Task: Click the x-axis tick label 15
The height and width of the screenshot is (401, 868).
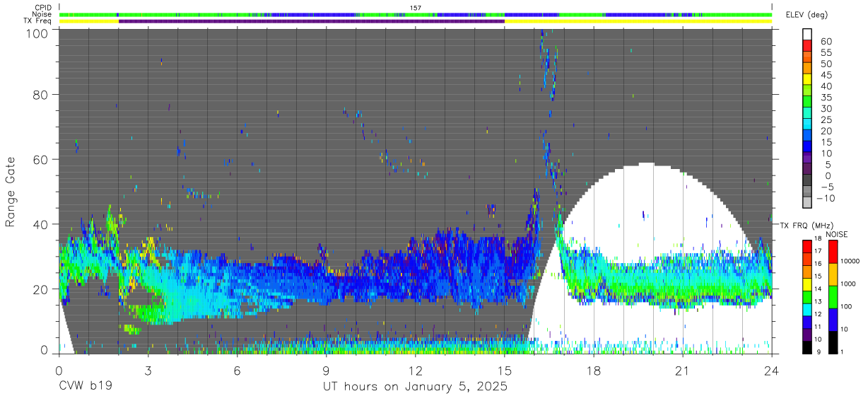Action: 504,371
